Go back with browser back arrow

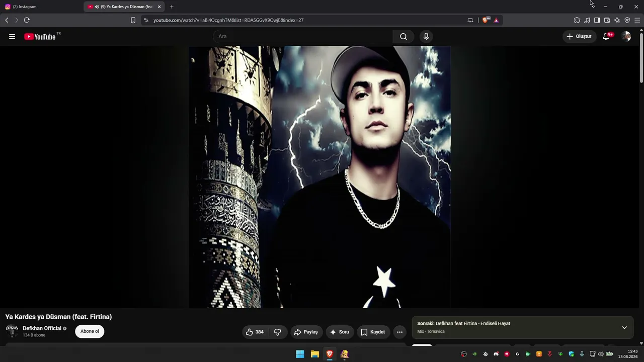coord(7,20)
